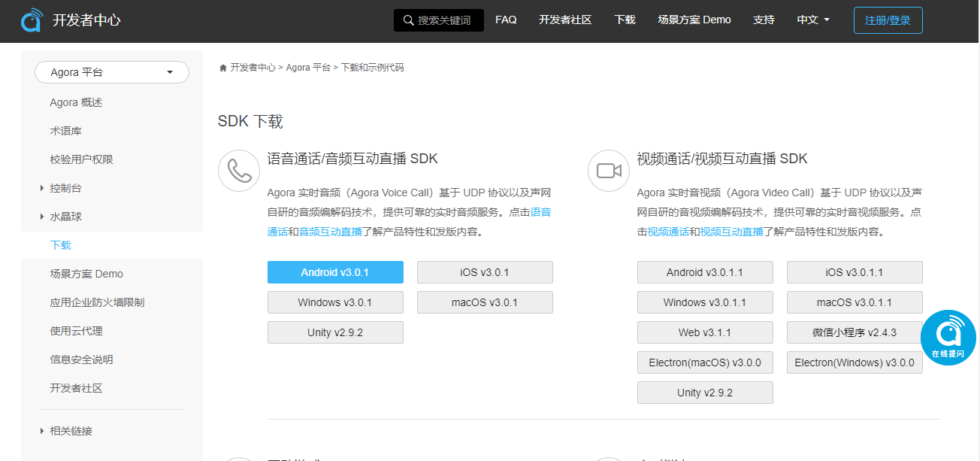Open 下载 in top navigation
Viewport: 980px width, 461px height.
(625, 20)
